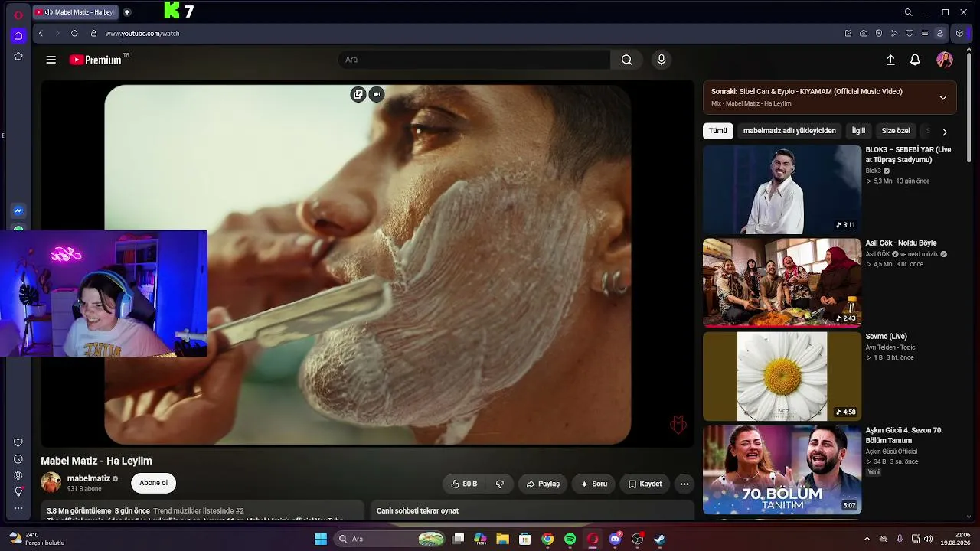Open the Soru ask button
Viewport: 980px width, 551px height.
594,484
